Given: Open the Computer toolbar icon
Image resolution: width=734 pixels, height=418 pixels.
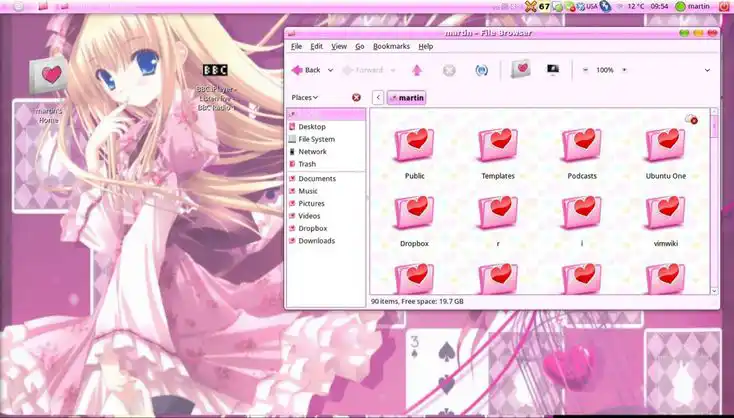Looking at the screenshot, I should pos(553,70).
